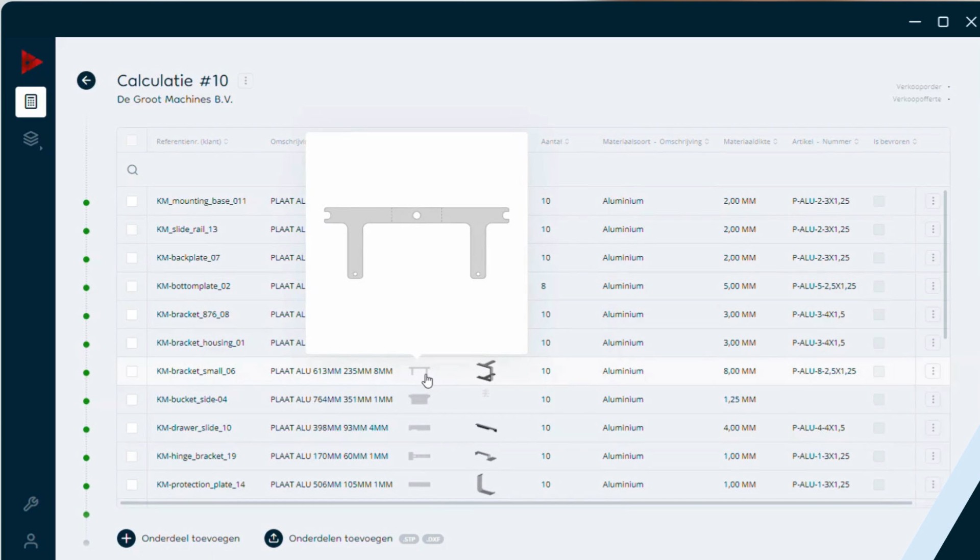Open the user profile sidebar icon
Image resolution: width=980 pixels, height=560 pixels.
pos(31,541)
